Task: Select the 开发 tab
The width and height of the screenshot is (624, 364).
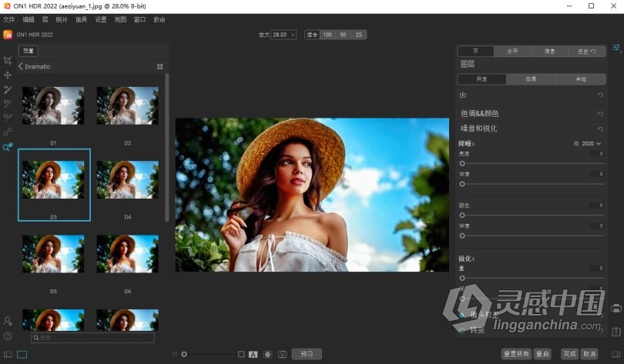Action: pos(482,79)
